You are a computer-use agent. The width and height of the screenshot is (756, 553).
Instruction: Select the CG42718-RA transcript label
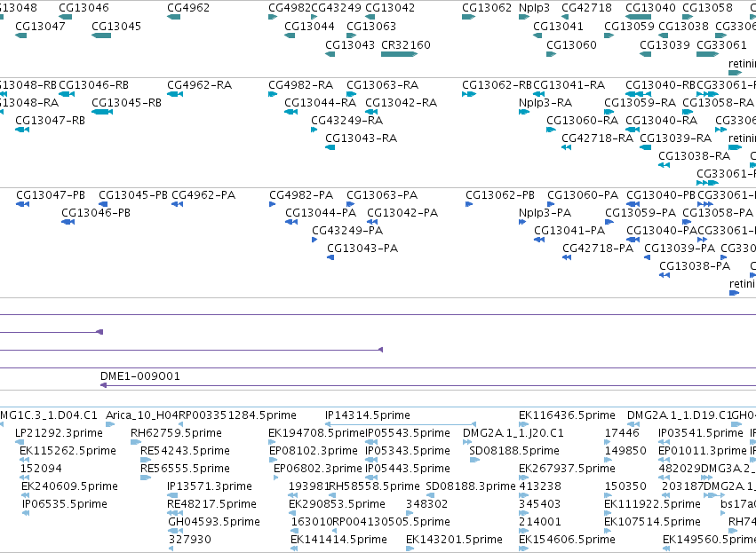click(x=597, y=138)
